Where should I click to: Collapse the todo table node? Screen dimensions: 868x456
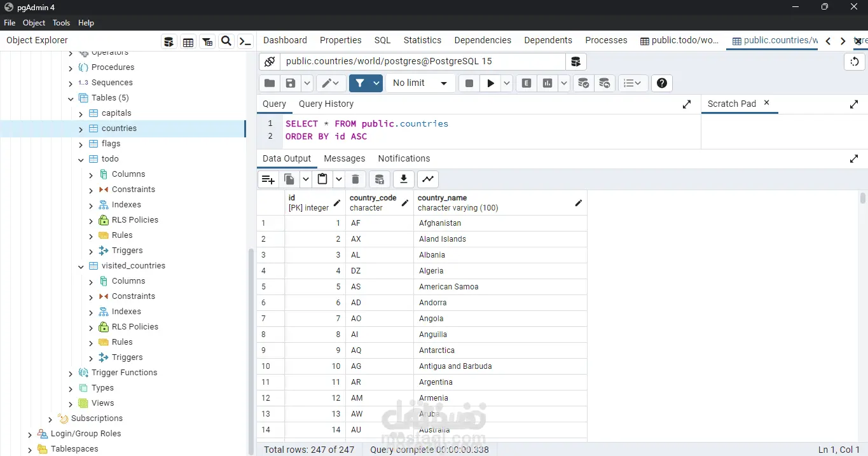pyautogui.click(x=81, y=160)
